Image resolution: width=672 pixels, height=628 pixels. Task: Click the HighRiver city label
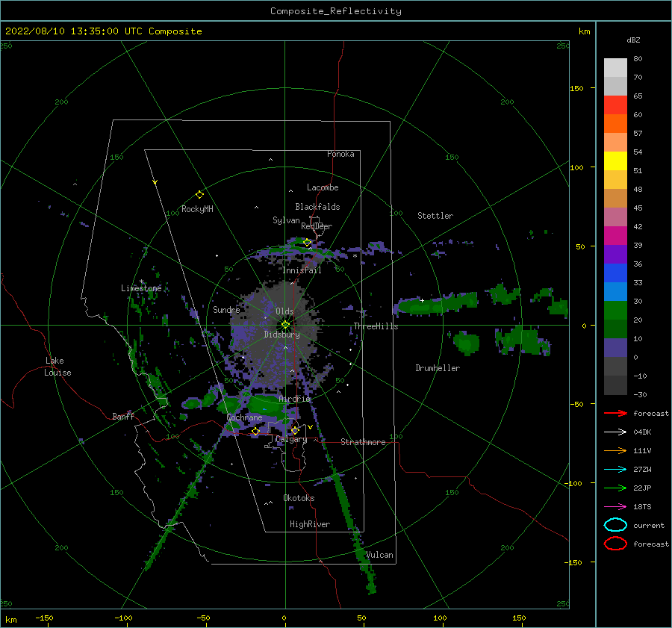point(310,524)
